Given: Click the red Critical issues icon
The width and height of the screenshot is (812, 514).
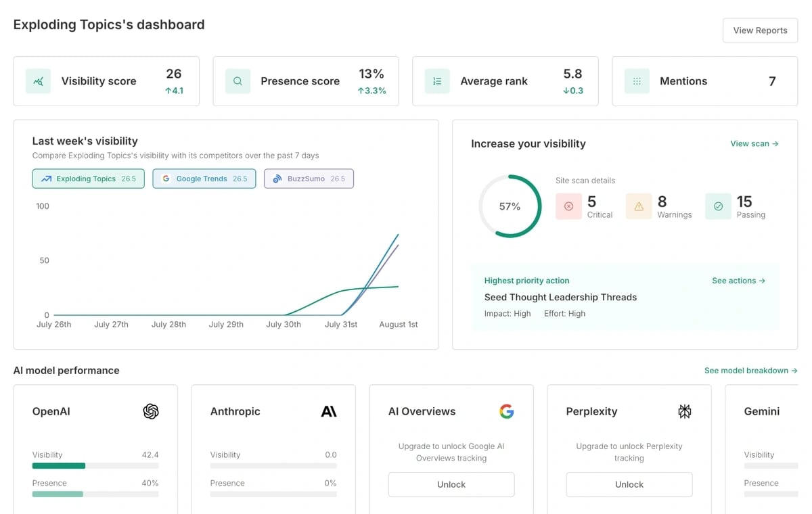Looking at the screenshot, I should (x=568, y=206).
